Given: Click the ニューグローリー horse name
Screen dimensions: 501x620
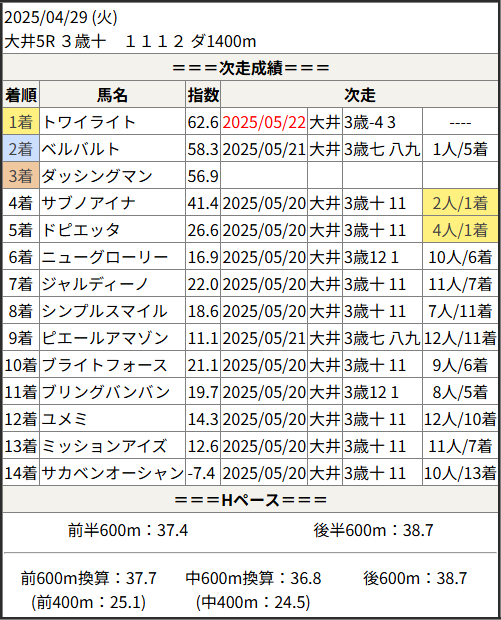Looking at the screenshot, I should (x=105, y=257).
